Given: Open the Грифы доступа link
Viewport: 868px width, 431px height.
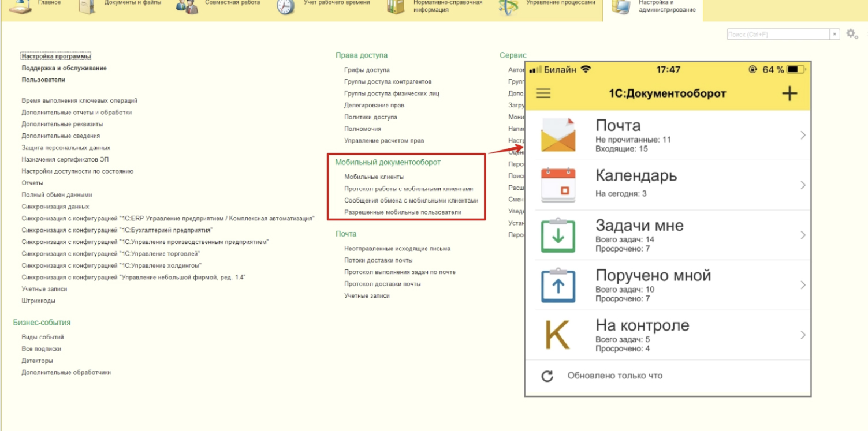Looking at the screenshot, I should pyautogui.click(x=367, y=70).
